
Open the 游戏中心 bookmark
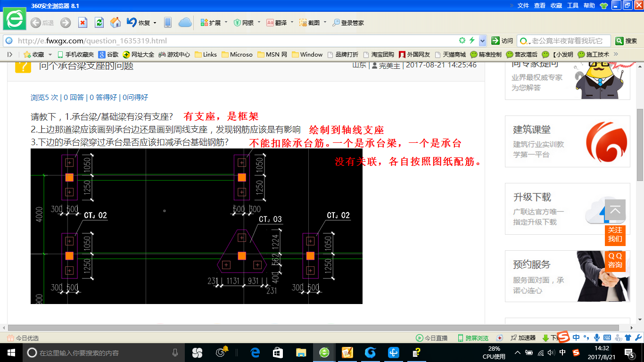pos(174,55)
